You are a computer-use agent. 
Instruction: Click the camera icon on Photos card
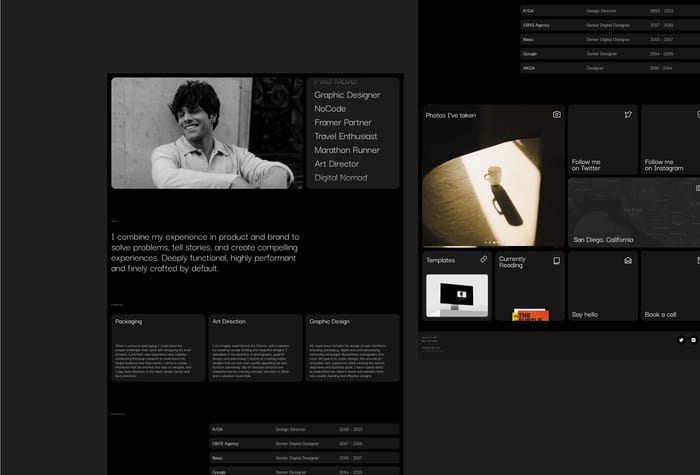pos(556,115)
